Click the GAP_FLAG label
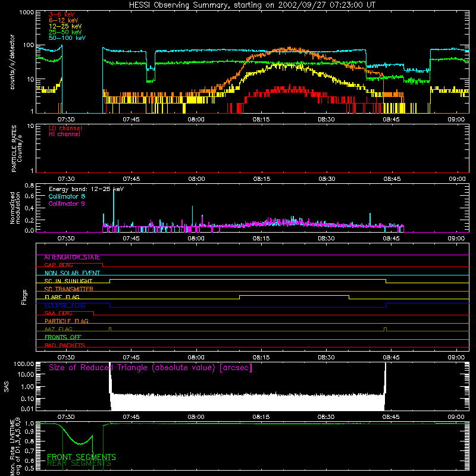This screenshot has width=476, height=476. [58, 265]
